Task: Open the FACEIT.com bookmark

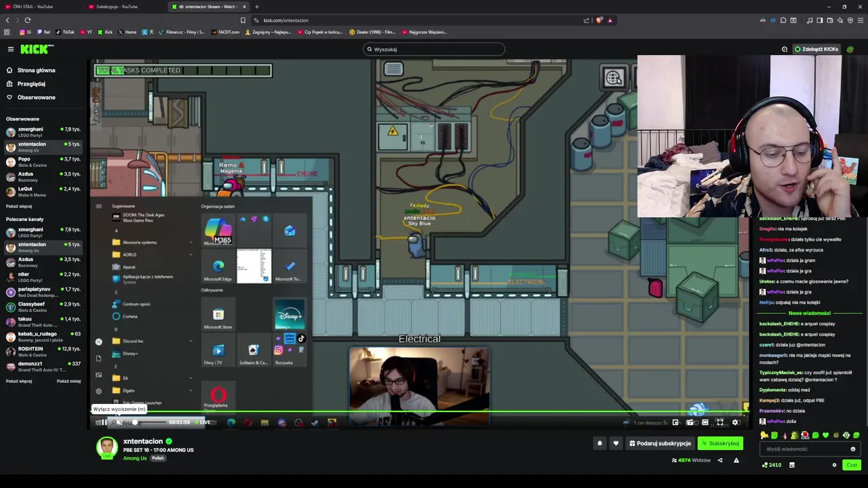Action: point(225,32)
